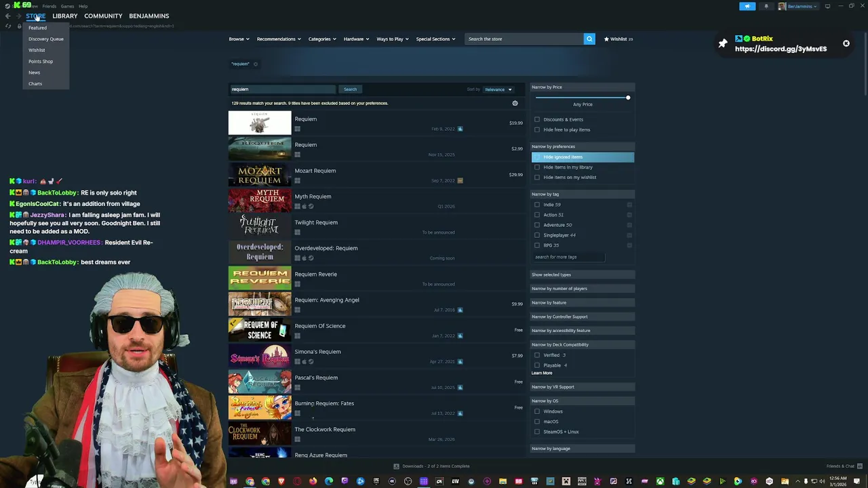Open the Browse dropdown menu
868x488 pixels.
tap(239, 39)
